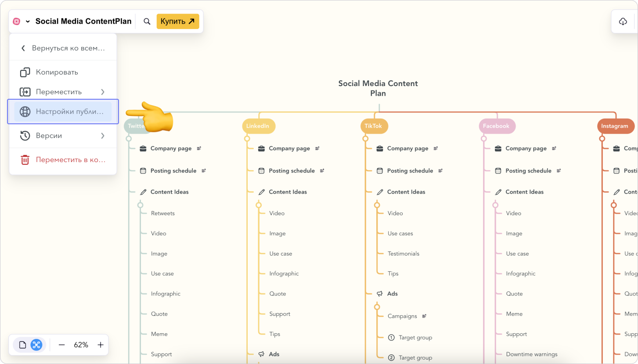Image resolution: width=638 pixels, height=364 pixels.
Task: Zoom in with the plus icon
Action: (101, 345)
